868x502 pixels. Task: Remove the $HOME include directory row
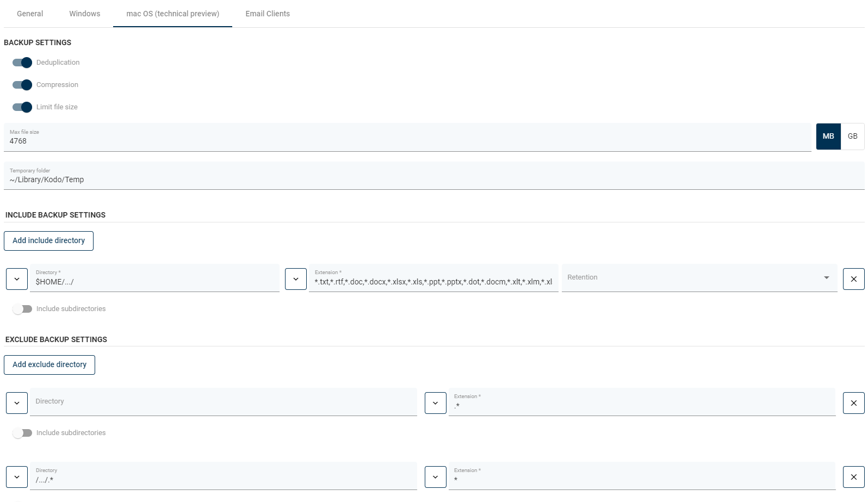(853, 279)
